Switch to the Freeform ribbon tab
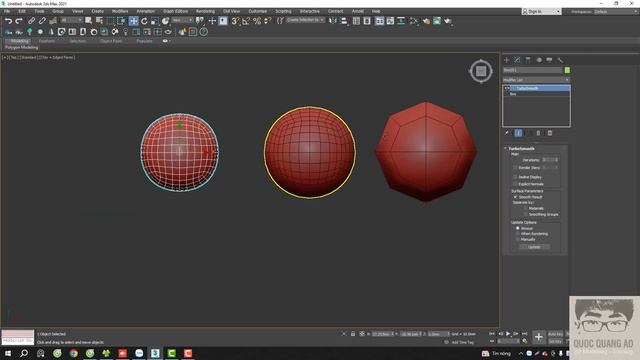The width and height of the screenshot is (640, 360). pos(47,41)
